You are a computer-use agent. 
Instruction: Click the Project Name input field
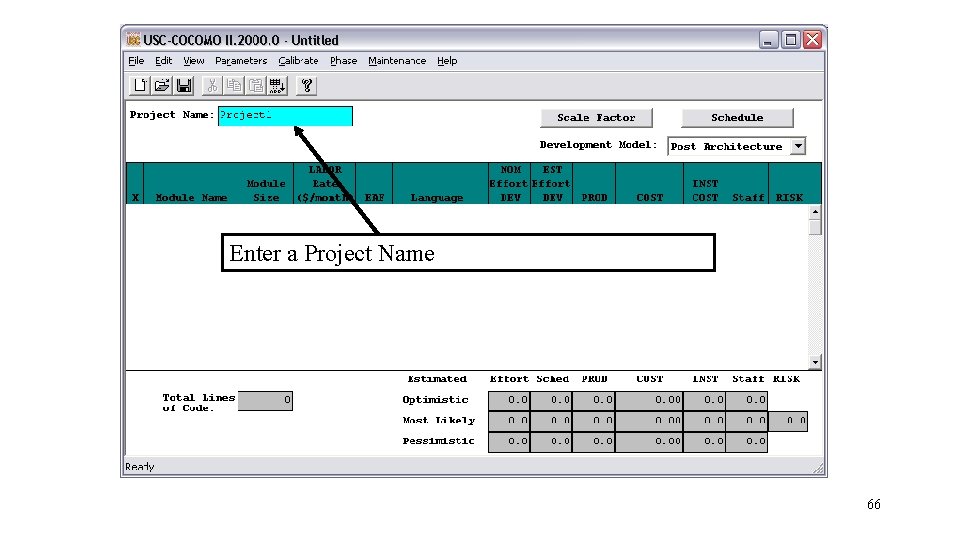click(285, 116)
